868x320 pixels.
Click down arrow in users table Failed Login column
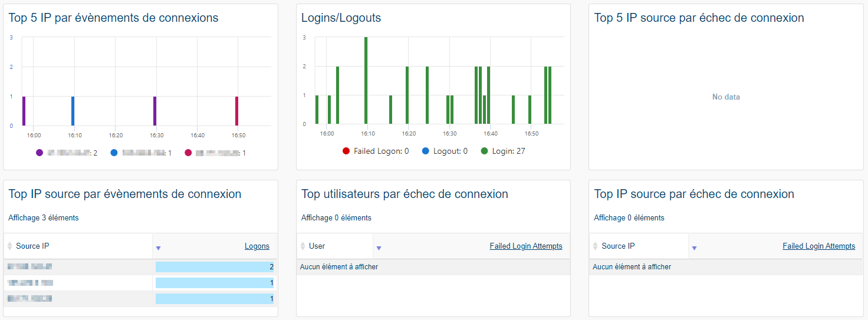(x=379, y=248)
